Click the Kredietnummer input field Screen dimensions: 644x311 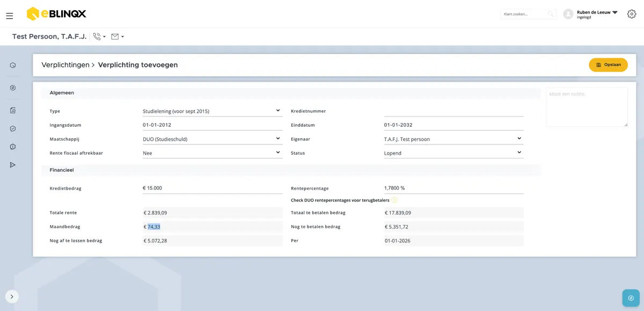454,111
